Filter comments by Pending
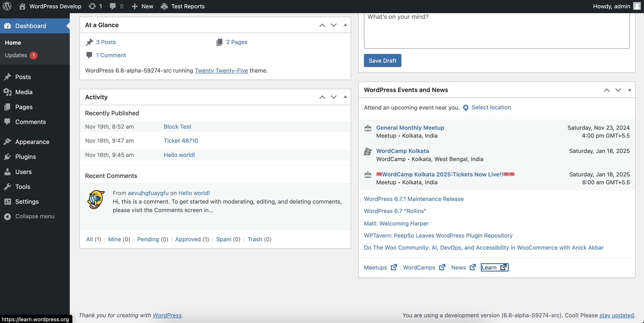 148,239
